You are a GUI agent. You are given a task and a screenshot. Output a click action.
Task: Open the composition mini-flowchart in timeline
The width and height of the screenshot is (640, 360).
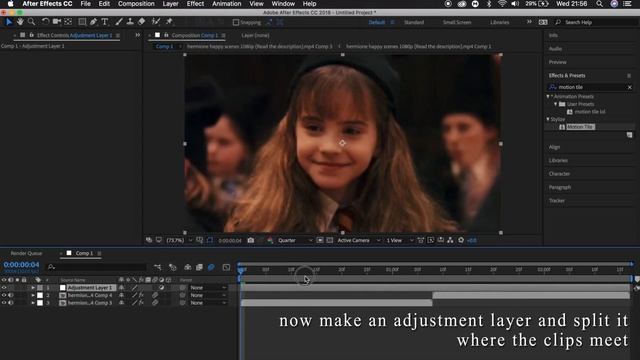click(x=158, y=267)
